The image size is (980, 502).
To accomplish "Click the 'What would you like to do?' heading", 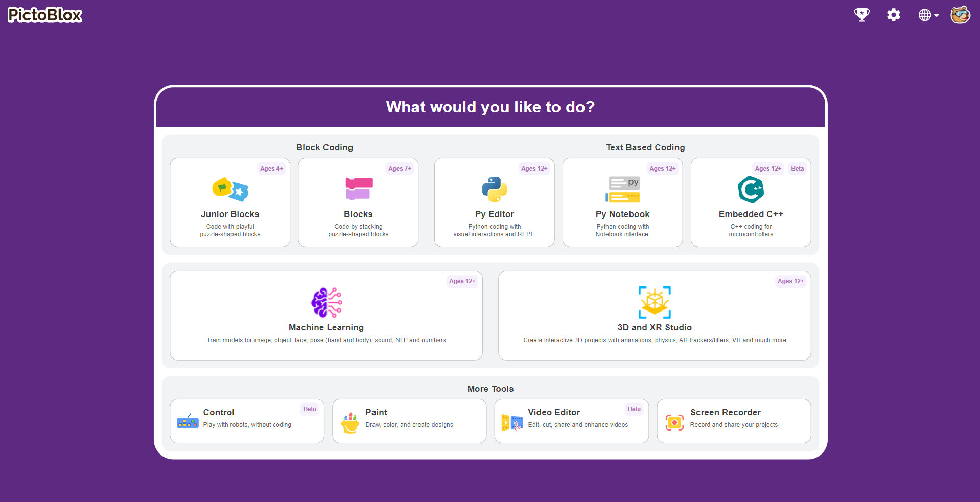I will (x=491, y=107).
